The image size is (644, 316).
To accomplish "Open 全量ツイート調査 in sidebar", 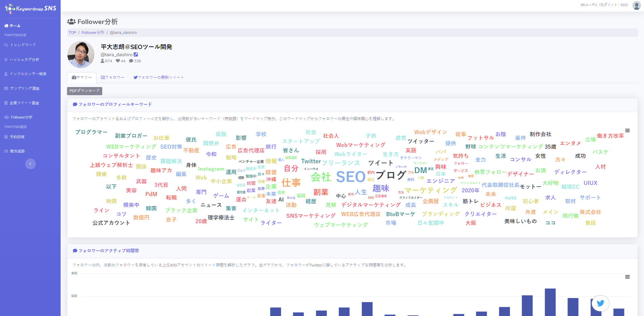I will point(24,103).
